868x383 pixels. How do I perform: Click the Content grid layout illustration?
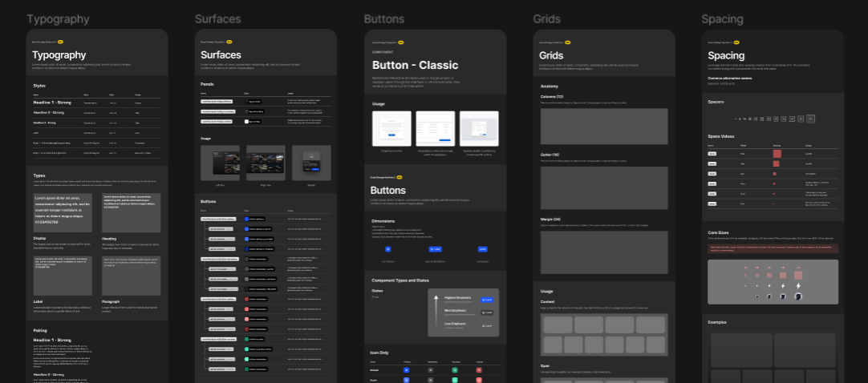(604, 334)
